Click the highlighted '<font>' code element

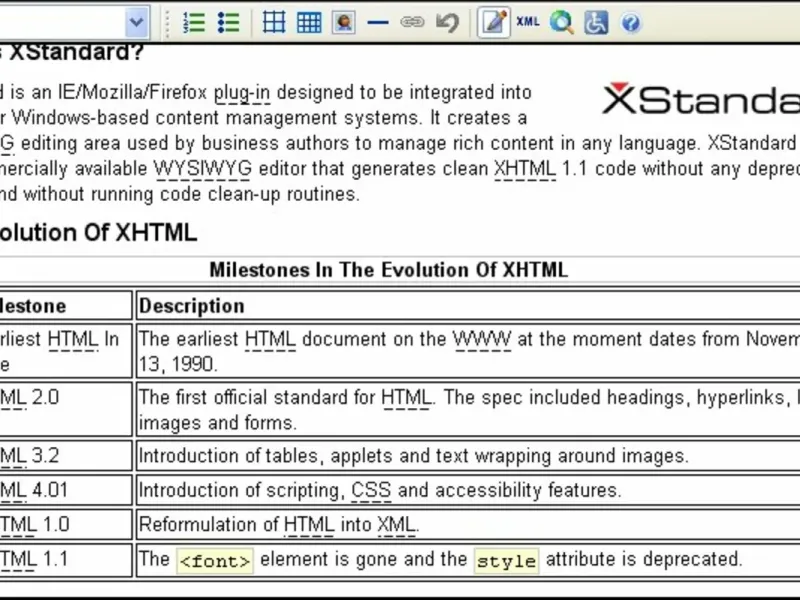point(215,561)
